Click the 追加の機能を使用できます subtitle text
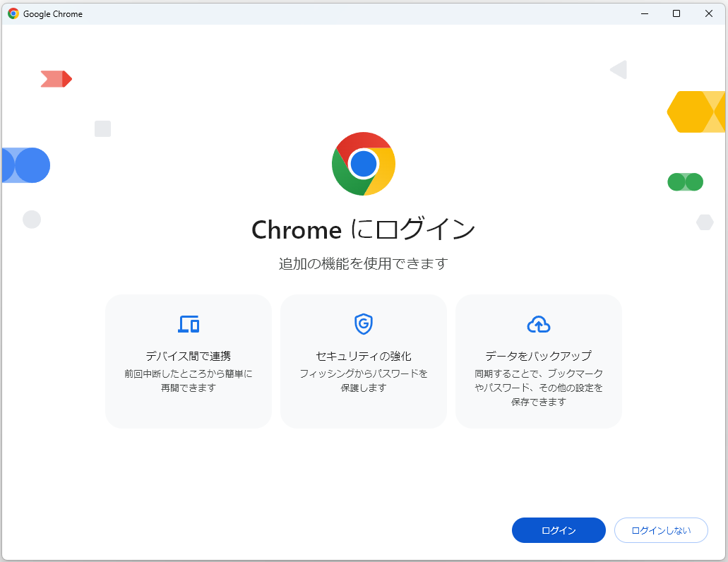 point(363,261)
